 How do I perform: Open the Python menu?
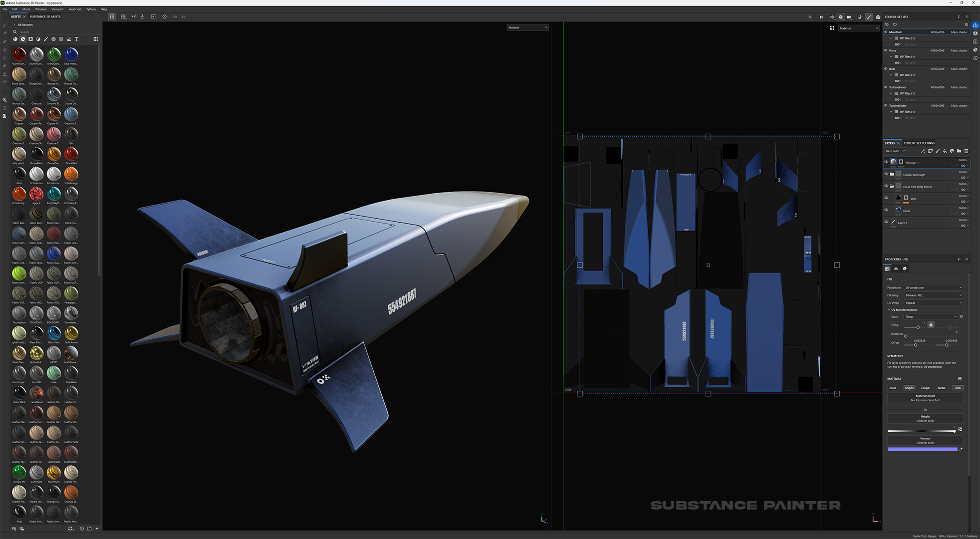tap(91, 9)
